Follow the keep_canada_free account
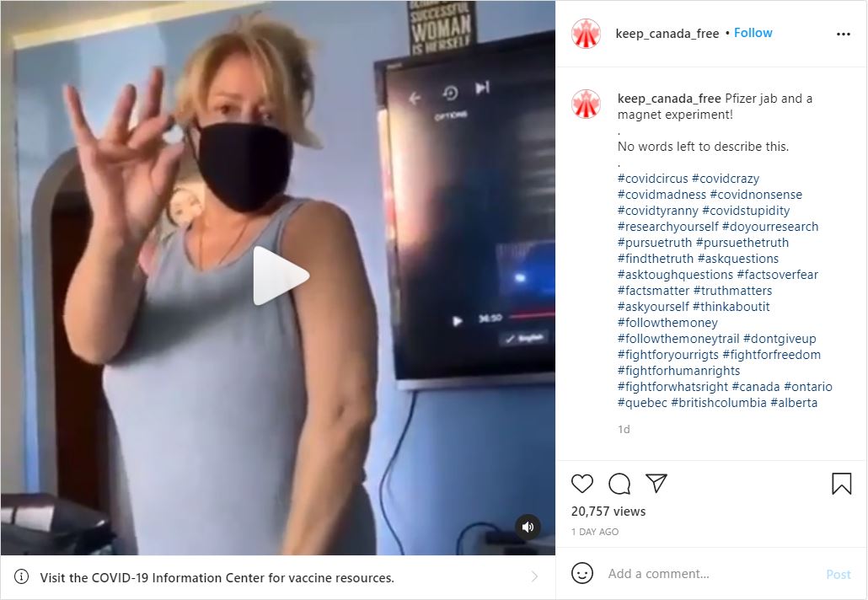The height and width of the screenshot is (600, 868). pos(753,33)
